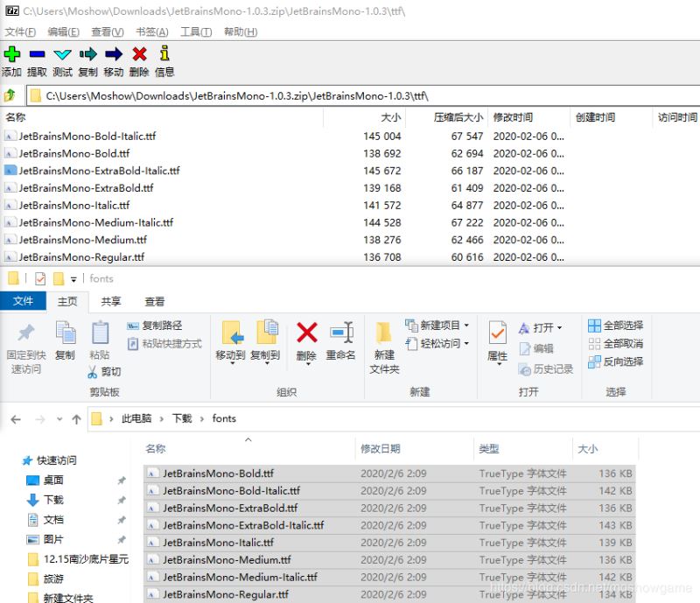Open the 工具 menu in 7-Zip
This screenshot has height=603, width=700.
point(194,32)
